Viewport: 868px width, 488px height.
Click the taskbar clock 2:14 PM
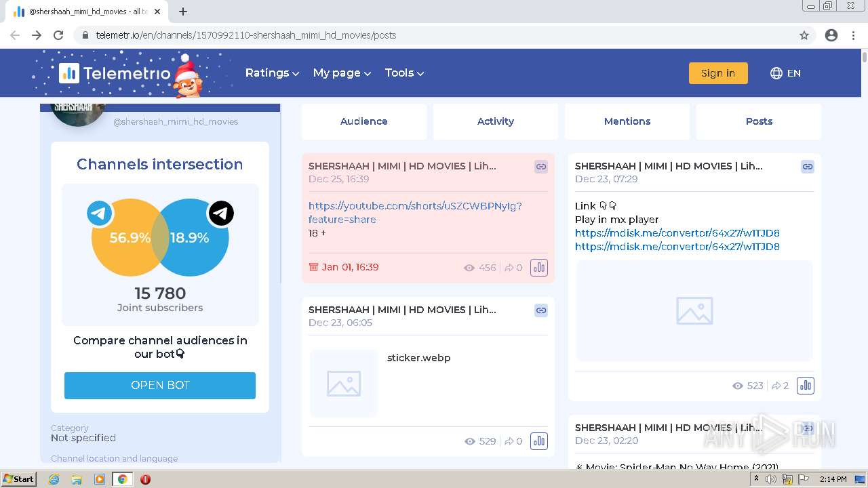click(x=833, y=479)
